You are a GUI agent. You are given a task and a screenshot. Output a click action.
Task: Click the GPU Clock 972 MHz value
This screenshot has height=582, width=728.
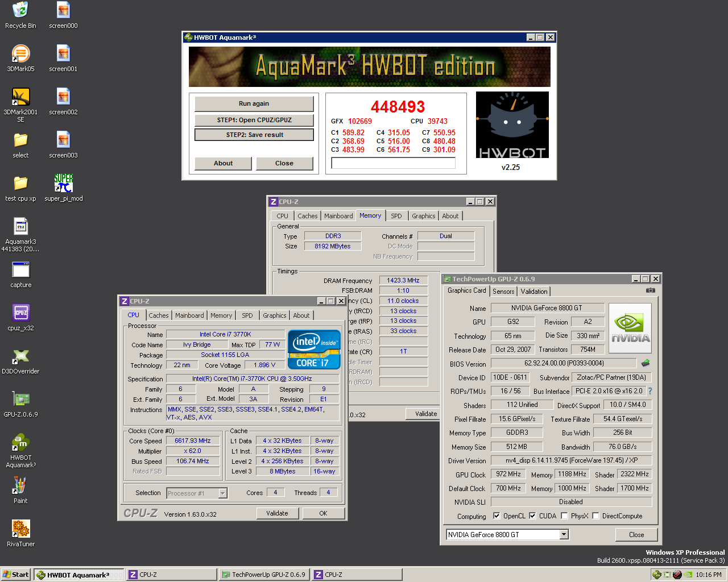[x=508, y=474]
